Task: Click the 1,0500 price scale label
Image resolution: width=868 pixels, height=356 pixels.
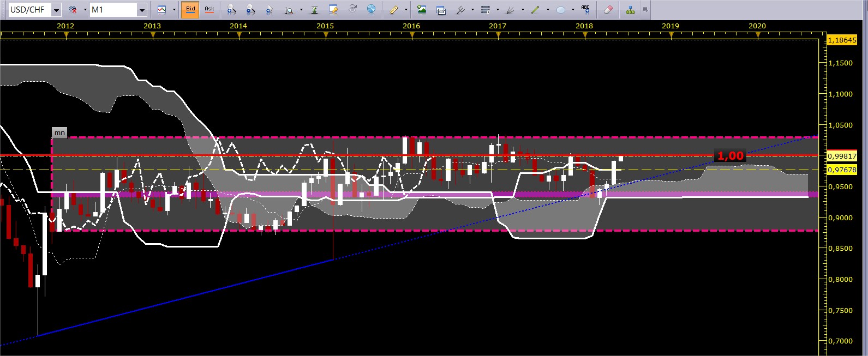Action: [x=841, y=125]
